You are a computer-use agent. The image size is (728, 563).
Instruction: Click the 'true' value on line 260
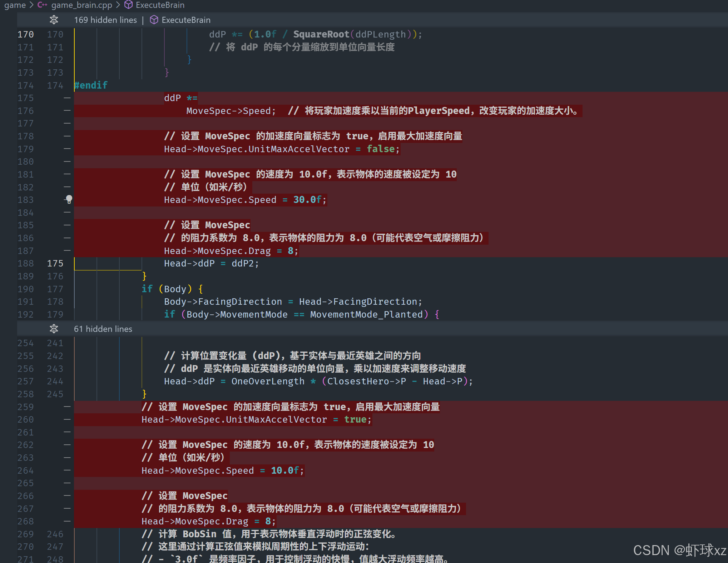(x=355, y=419)
